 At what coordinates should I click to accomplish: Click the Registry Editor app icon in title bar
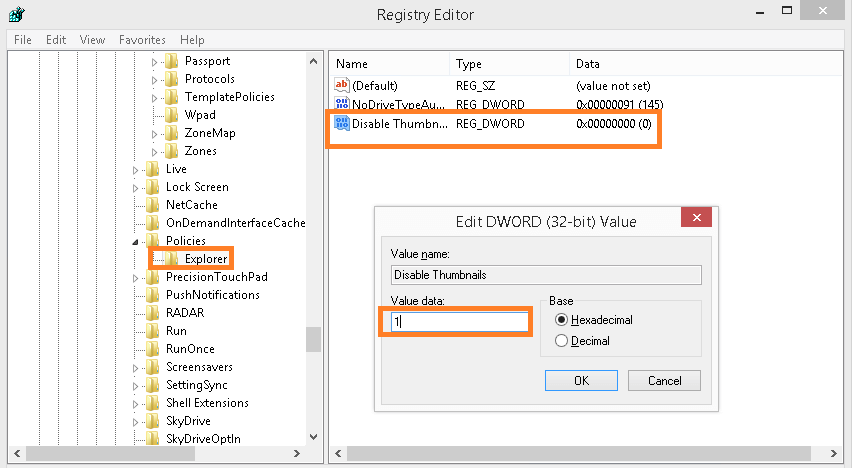point(16,14)
